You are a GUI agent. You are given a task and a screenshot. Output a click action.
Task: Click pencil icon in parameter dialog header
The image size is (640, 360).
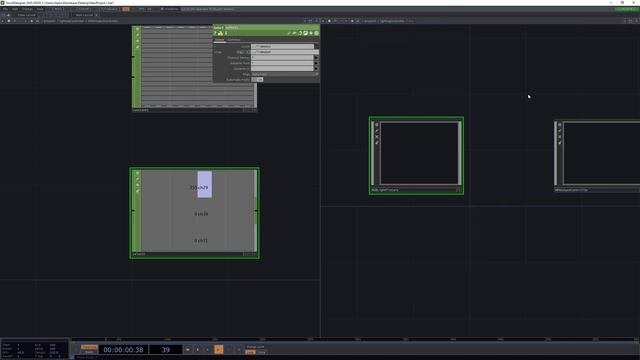[x=289, y=33]
